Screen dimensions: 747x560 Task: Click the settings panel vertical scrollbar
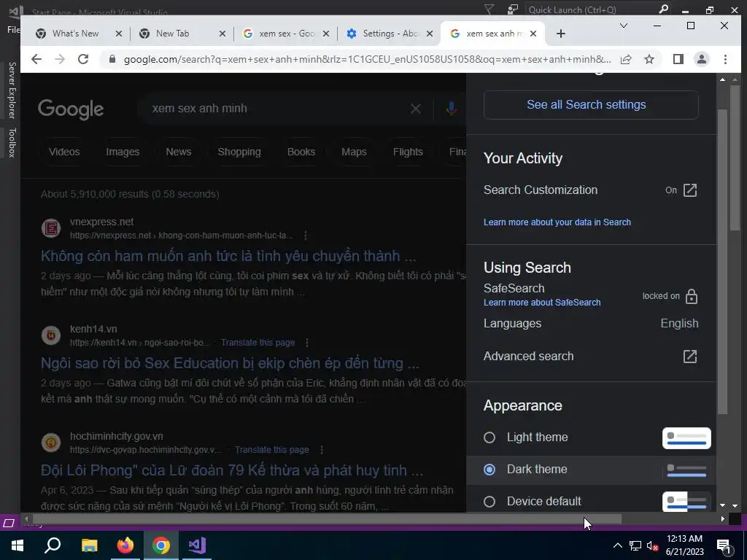(x=722, y=262)
